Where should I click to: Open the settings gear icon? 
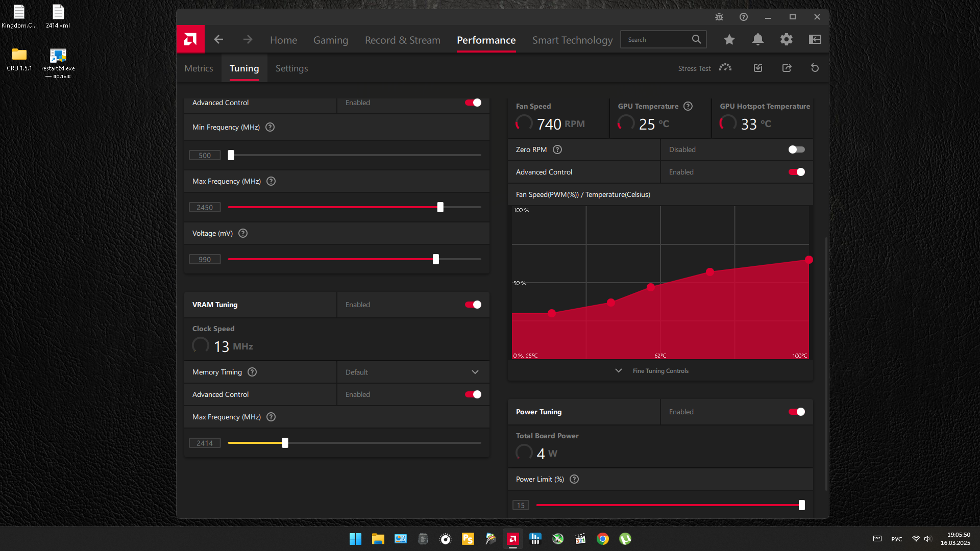point(787,39)
